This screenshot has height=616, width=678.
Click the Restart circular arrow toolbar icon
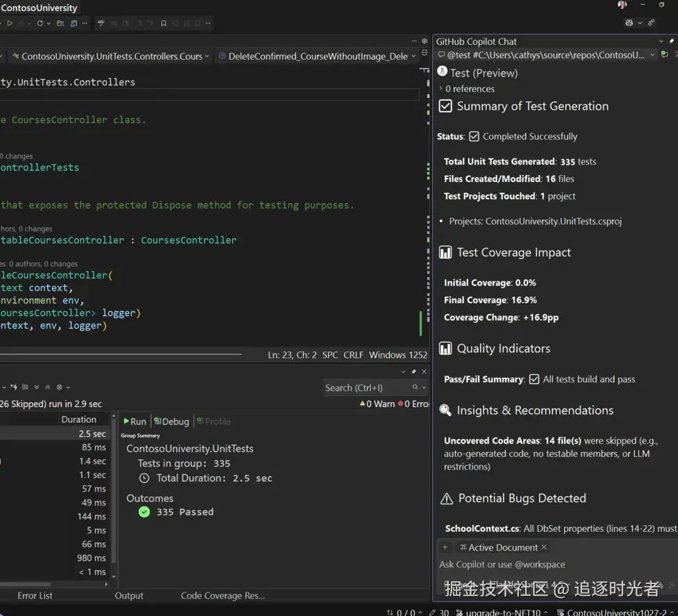(40, 24)
